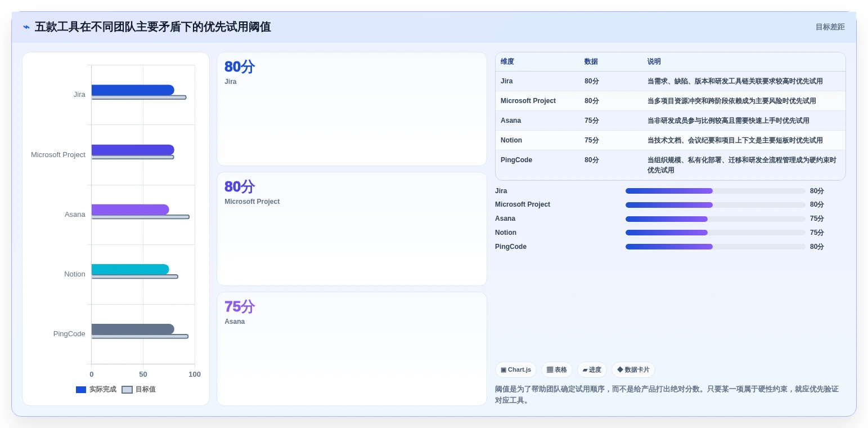
Task: Click the lightning icon beside the title
Action: pyautogui.click(x=26, y=27)
